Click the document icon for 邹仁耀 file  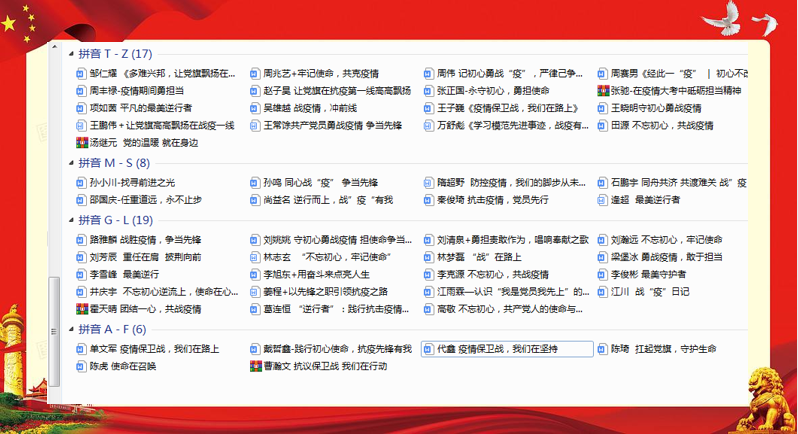click(82, 74)
